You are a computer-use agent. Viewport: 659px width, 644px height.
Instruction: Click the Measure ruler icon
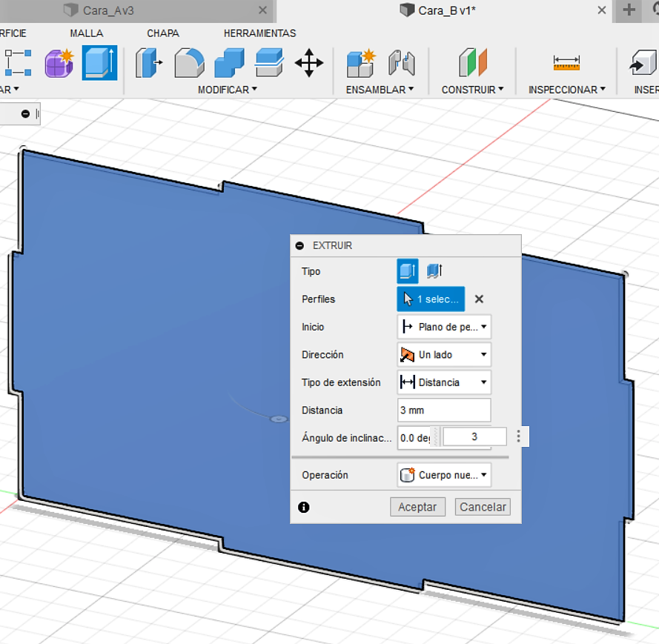pyautogui.click(x=566, y=63)
